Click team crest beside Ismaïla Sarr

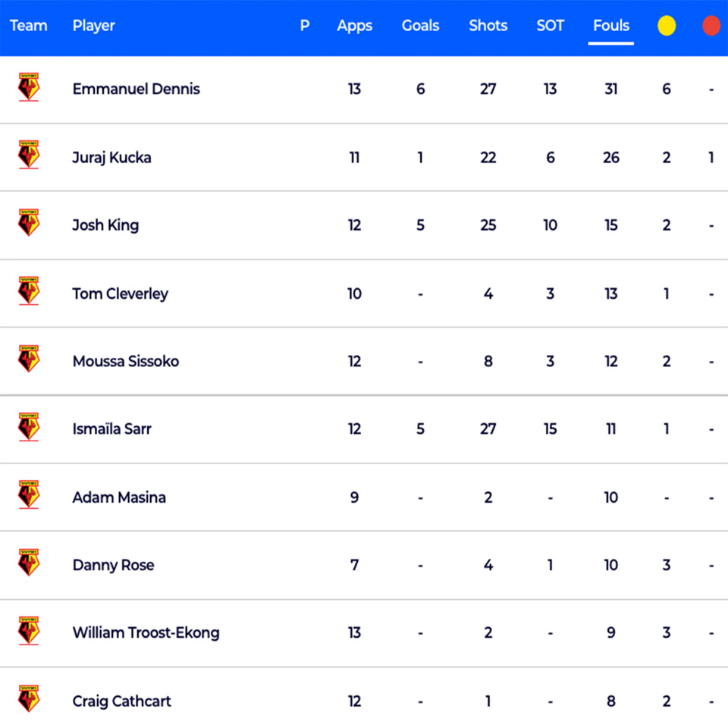[28, 427]
